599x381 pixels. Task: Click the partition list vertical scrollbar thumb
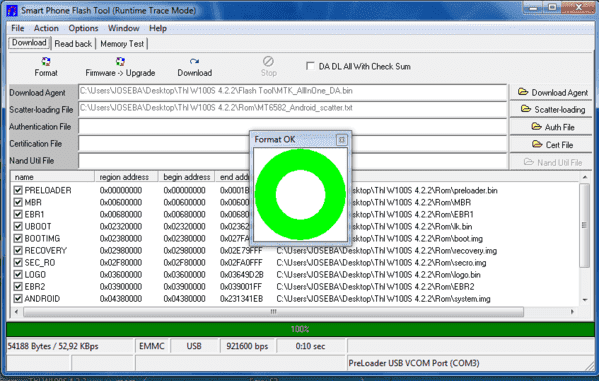pyautogui.click(x=584, y=225)
